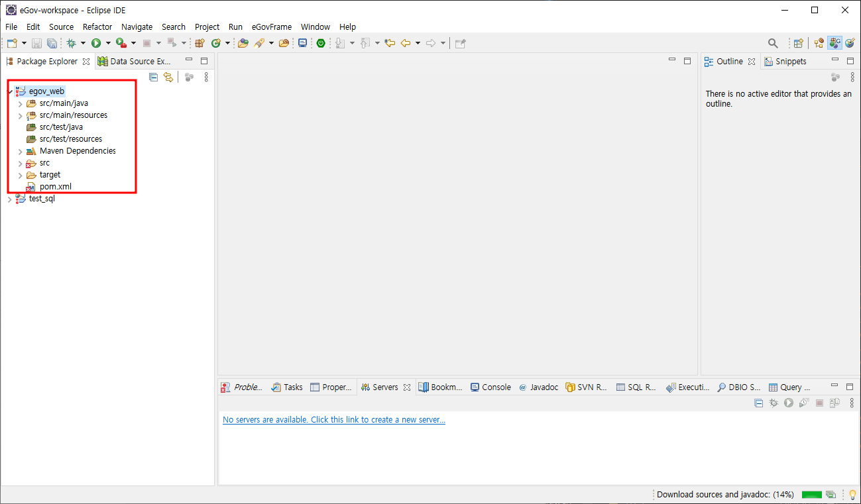This screenshot has width=861, height=504.
Task: Click the New file toolbar icon
Action: (13, 43)
